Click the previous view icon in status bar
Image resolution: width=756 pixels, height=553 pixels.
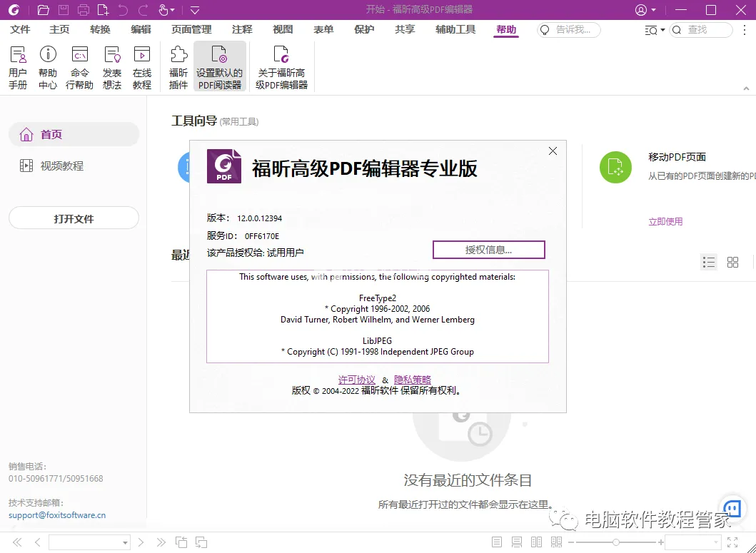[181, 542]
